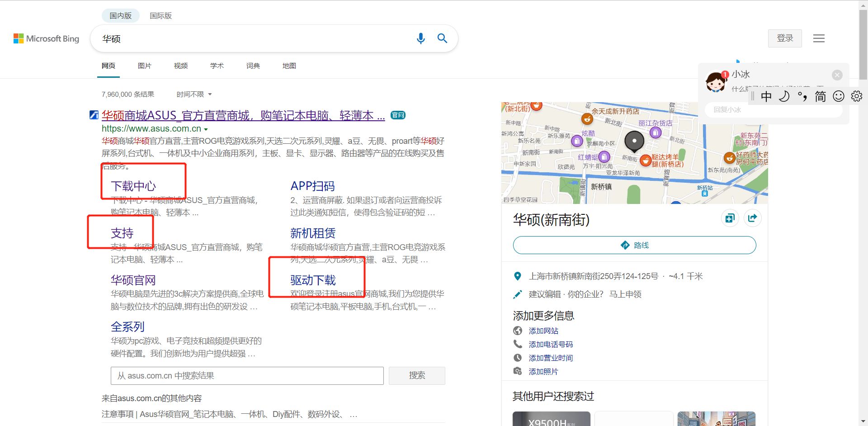This screenshot has width=868, height=426.
Task: Expand the arrow beside asus.com.cn URL
Action: 207,129
